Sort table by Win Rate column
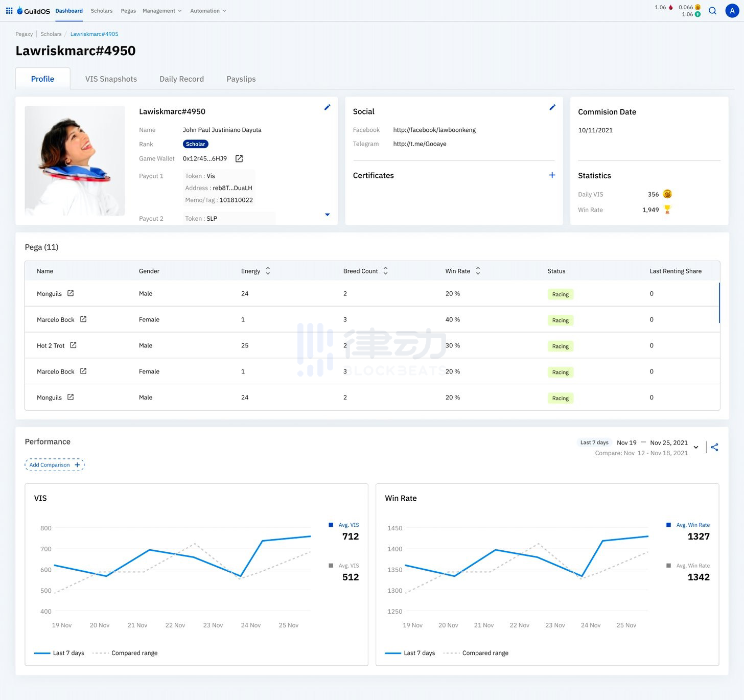Image resolution: width=744 pixels, height=700 pixels. (478, 271)
